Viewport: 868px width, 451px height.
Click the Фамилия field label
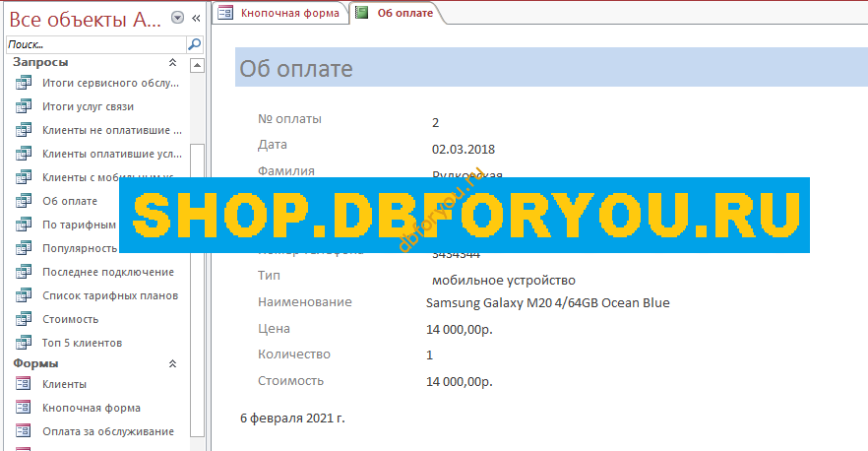click(286, 171)
